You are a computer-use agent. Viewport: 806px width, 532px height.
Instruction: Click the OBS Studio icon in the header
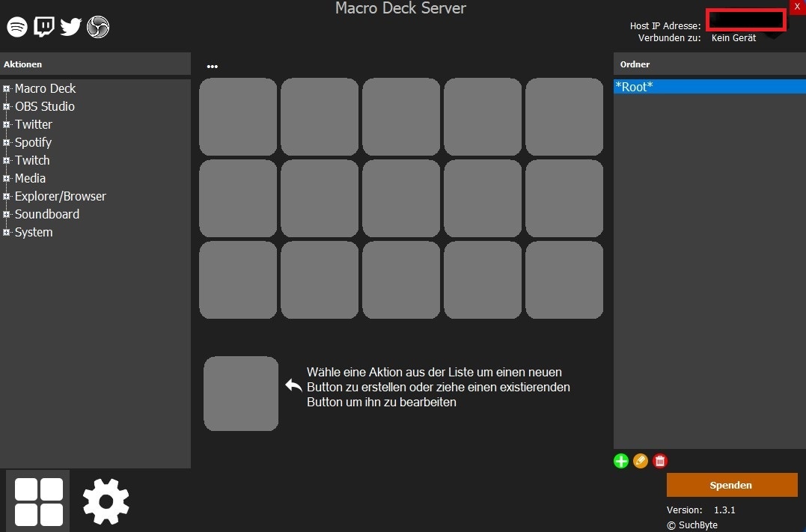pos(98,27)
